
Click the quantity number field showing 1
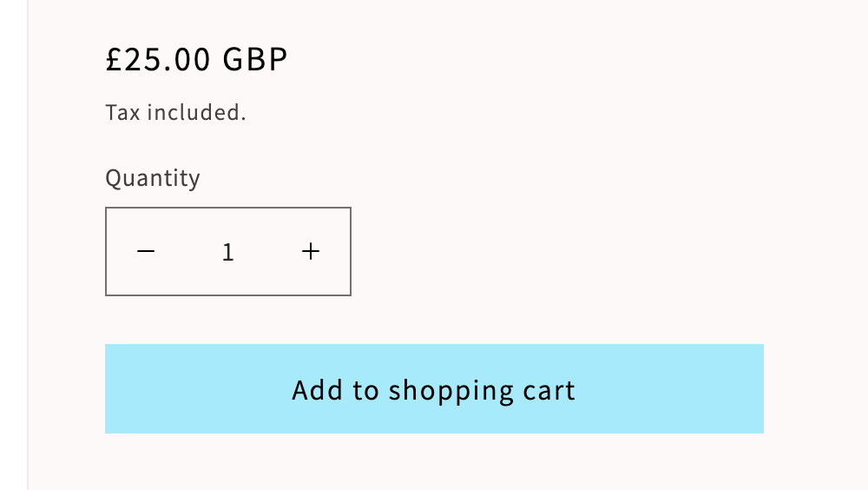228,252
